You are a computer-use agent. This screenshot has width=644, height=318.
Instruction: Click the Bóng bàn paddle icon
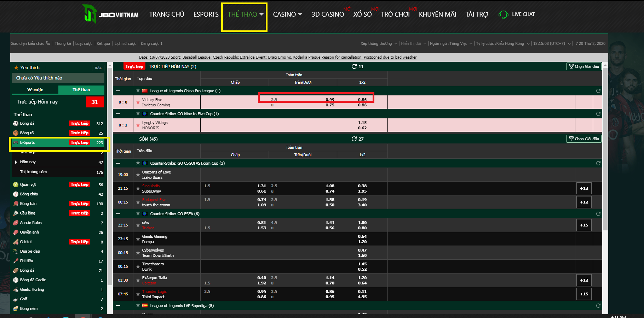pos(16,204)
